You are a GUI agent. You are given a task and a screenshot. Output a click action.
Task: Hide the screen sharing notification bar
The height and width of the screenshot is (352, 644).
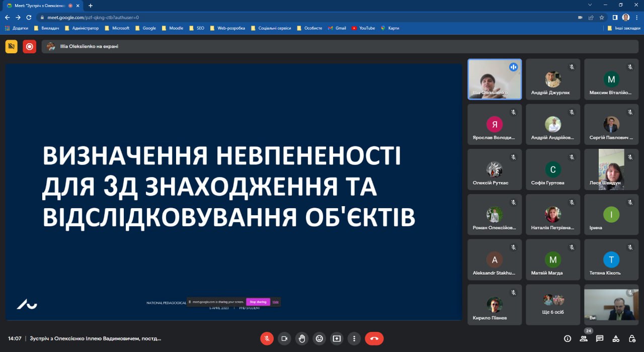click(276, 302)
